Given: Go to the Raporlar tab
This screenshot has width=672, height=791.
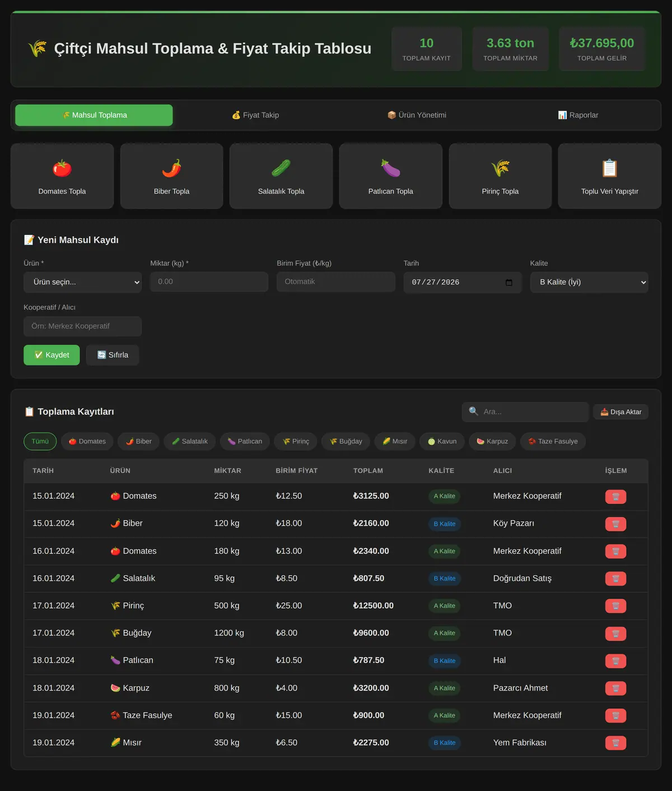Looking at the screenshot, I should pos(578,115).
